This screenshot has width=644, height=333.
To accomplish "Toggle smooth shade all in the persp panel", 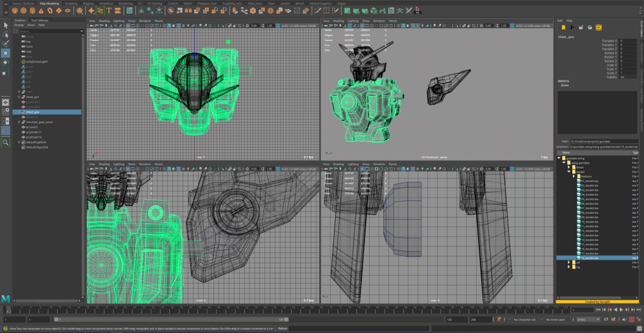I will [x=403, y=26].
